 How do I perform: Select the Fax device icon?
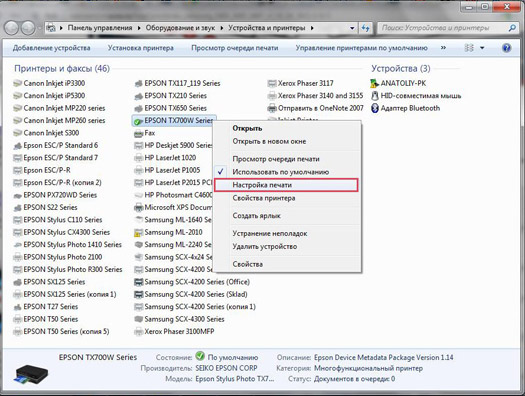138,133
